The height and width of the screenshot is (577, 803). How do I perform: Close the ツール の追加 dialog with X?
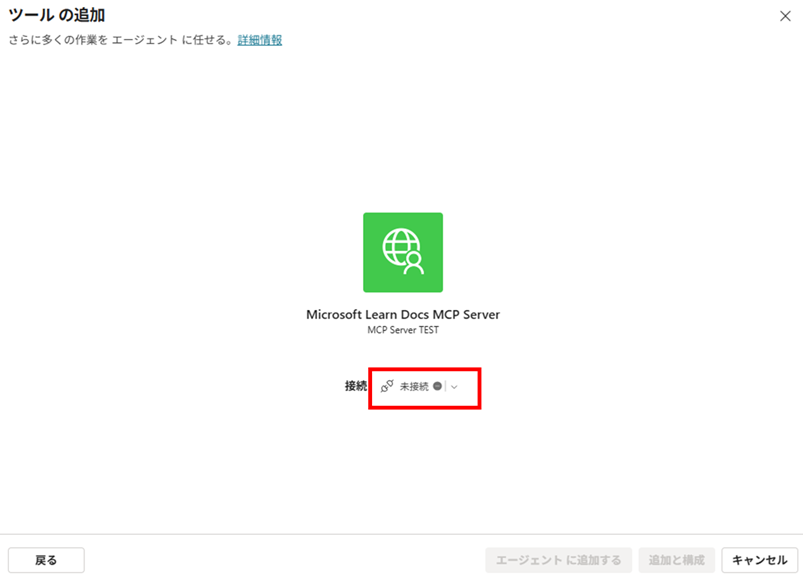coord(785,16)
